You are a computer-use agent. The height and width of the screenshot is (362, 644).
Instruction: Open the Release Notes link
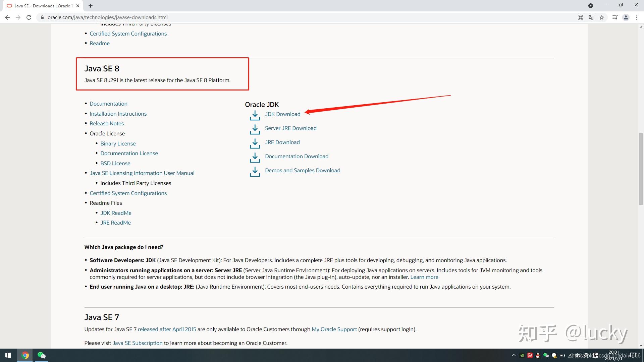(x=107, y=123)
